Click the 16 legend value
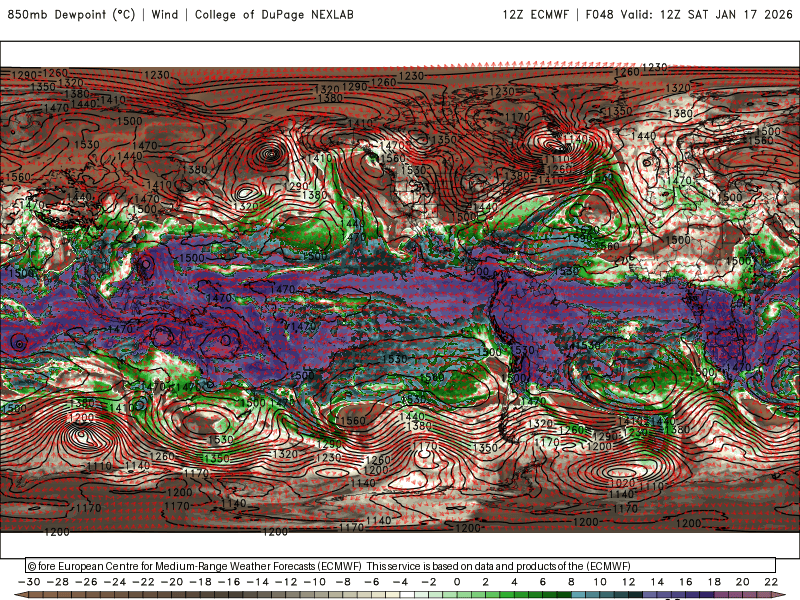Image resolution: width=800 pixels, height=600 pixels. pyautogui.click(x=685, y=582)
